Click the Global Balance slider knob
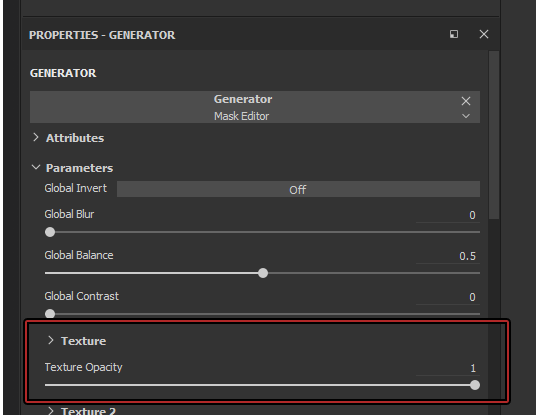 263,273
